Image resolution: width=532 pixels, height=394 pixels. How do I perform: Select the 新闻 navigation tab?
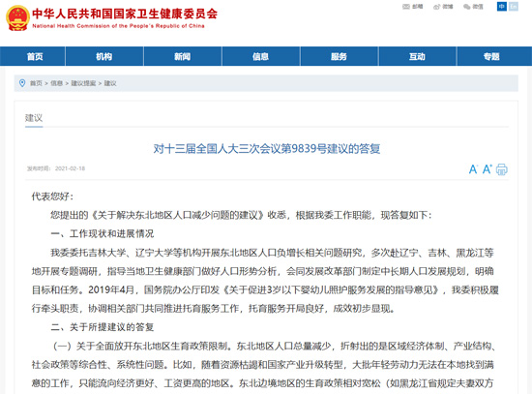click(x=183, y=56)
